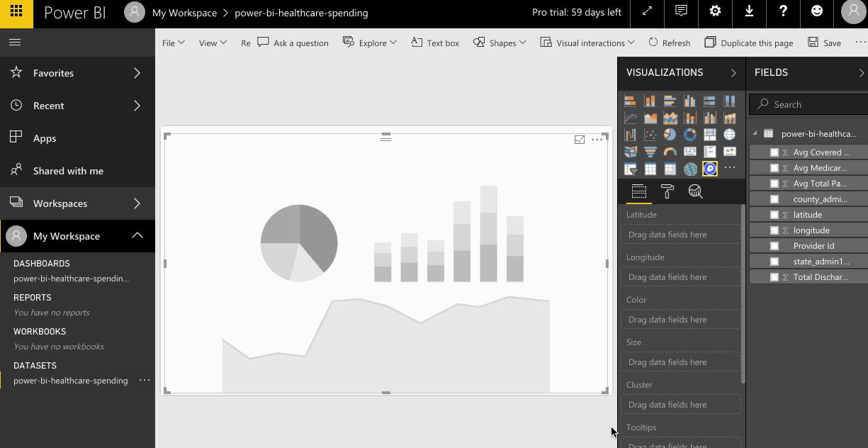Select the table visualization icon
Image resolution: width=868 pixels, height=448 pixels.
pyautogui.click(x=650, y=168)
